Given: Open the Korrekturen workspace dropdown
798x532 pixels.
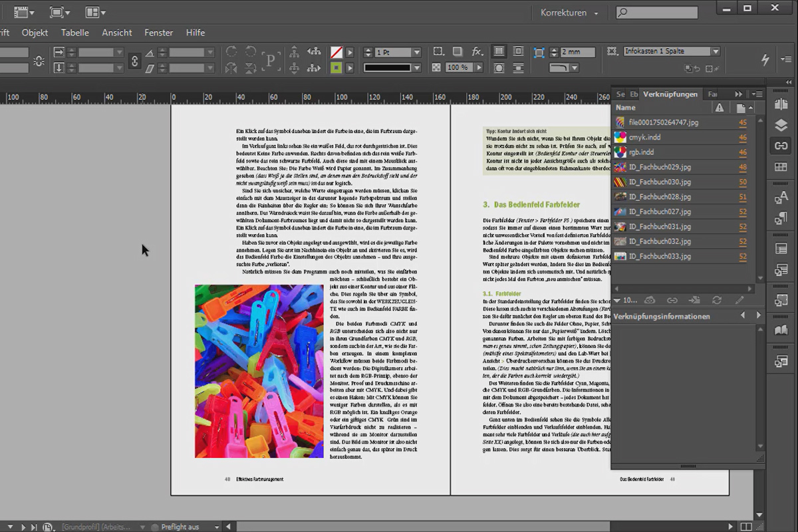Looking at the screenshot, I should point(569,13).
